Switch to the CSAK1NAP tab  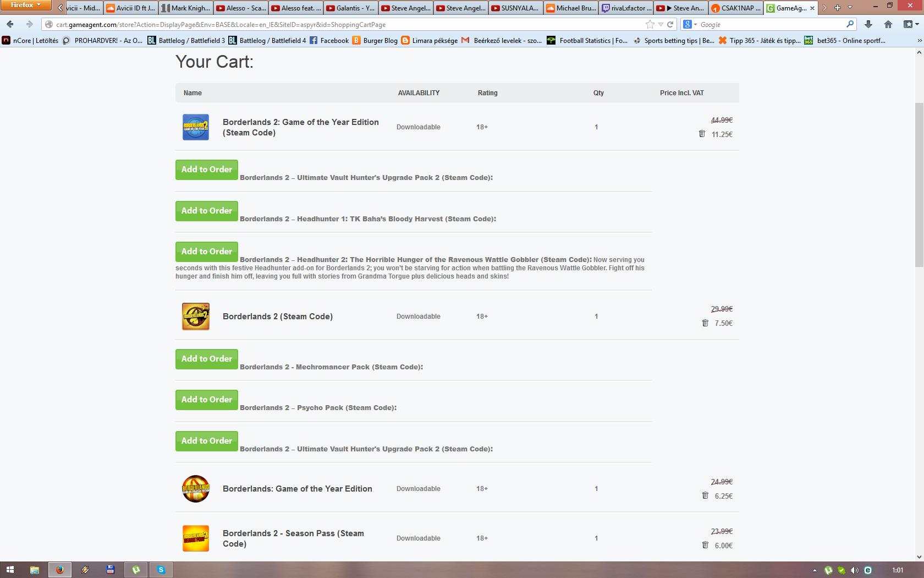[x=735, y=8]
